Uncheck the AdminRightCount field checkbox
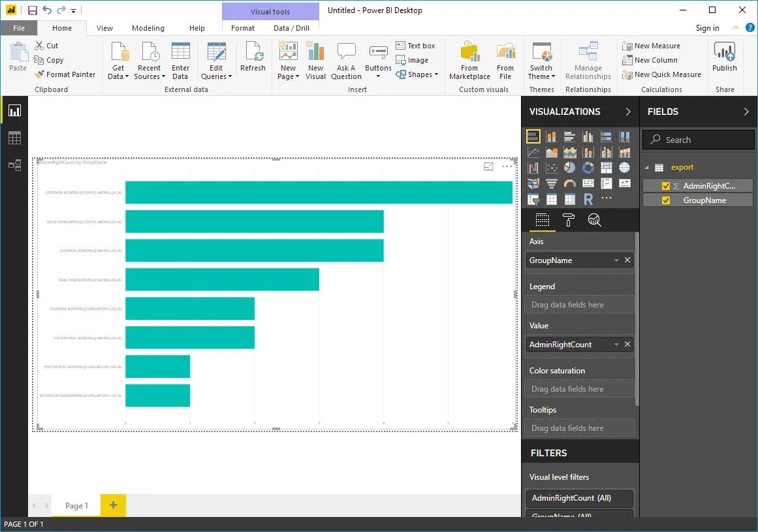758x532 pixels. [x=666, y=186]
